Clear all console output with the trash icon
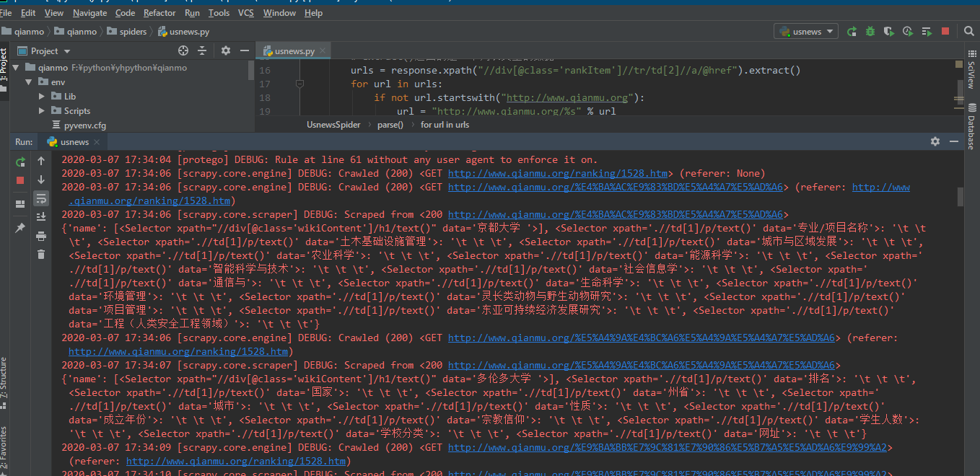Viewport: 980px width, 476px height. coord(41,254)
